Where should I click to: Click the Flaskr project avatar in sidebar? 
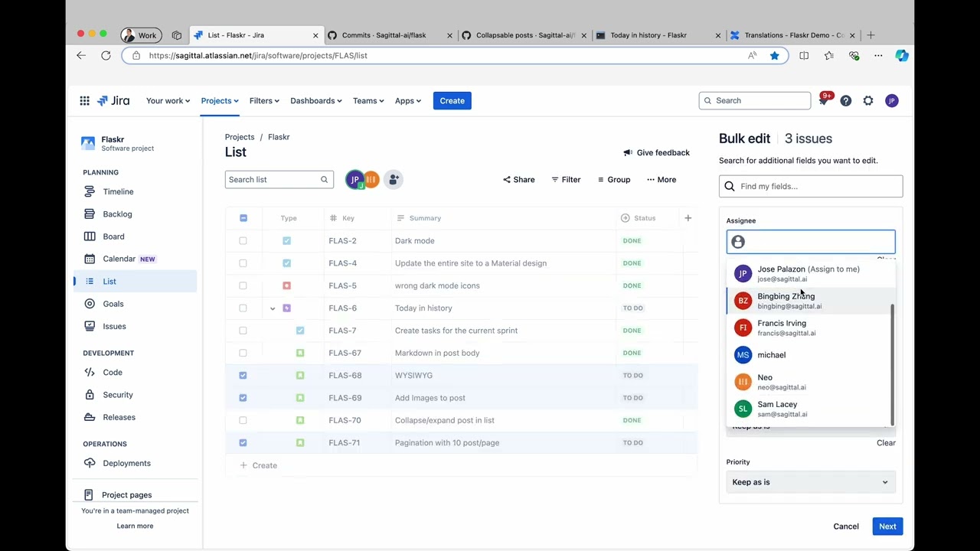tap(88, 143)
